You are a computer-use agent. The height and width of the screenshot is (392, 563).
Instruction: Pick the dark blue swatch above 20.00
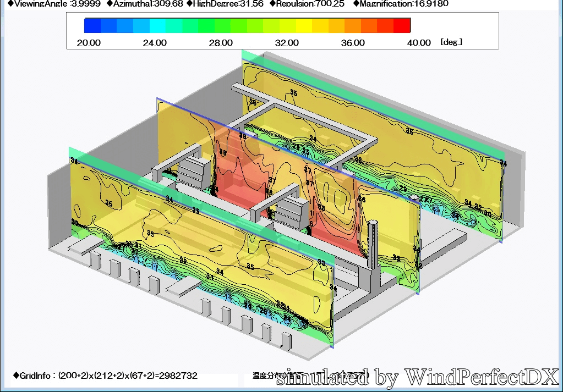point(92,25)
